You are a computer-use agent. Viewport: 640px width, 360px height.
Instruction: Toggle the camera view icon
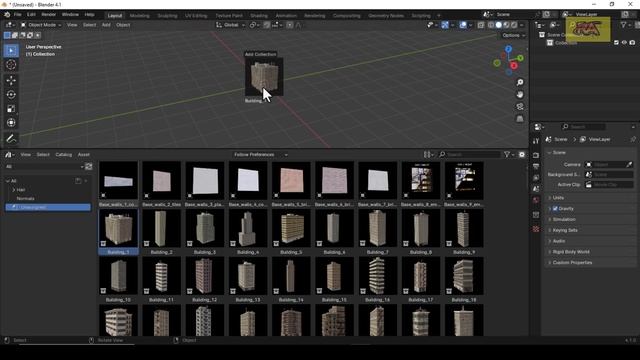coord(520,107)
